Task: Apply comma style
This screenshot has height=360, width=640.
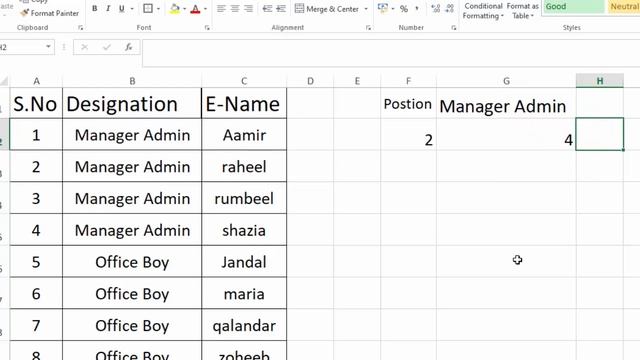Action: coord(417,9)
